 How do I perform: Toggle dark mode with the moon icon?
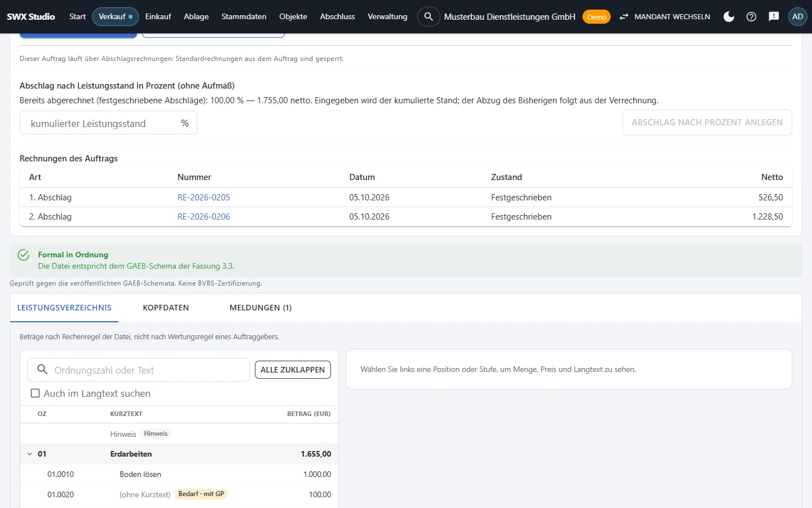(729, 16)
